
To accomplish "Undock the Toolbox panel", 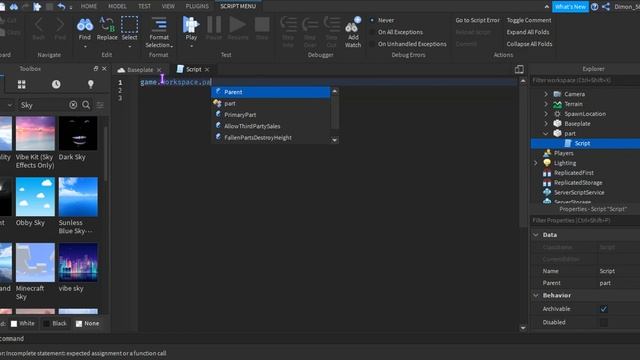I will pos(96,69).
